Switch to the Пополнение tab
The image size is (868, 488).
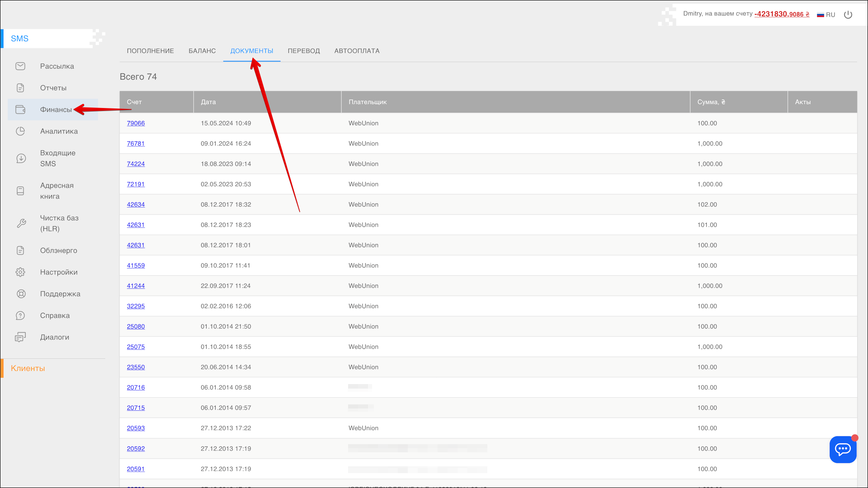[x=150, y=51]
